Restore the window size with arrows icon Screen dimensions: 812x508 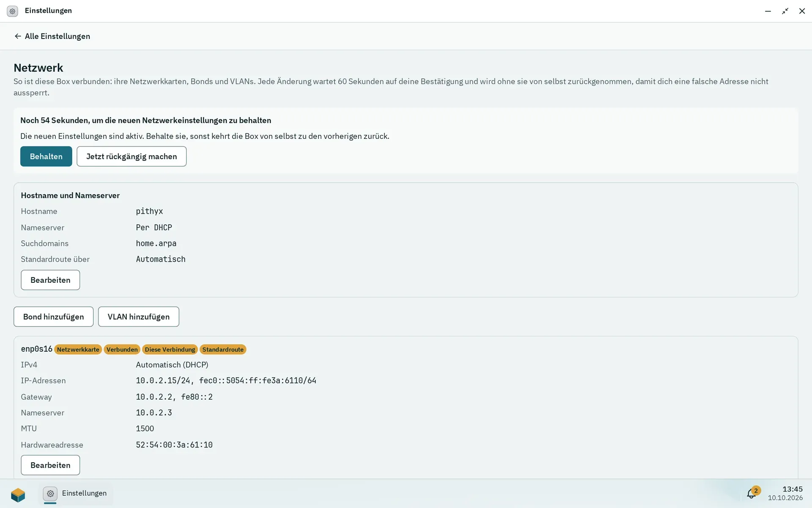785,11
